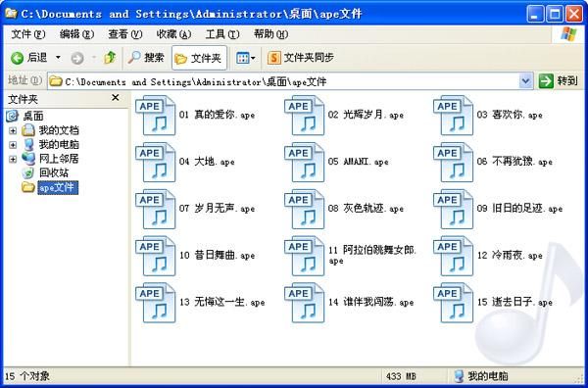Viewport: 588px width, 388px height.
Task: Select the APE icon of 09 旧日的足迹.ape
Action: 453,209
